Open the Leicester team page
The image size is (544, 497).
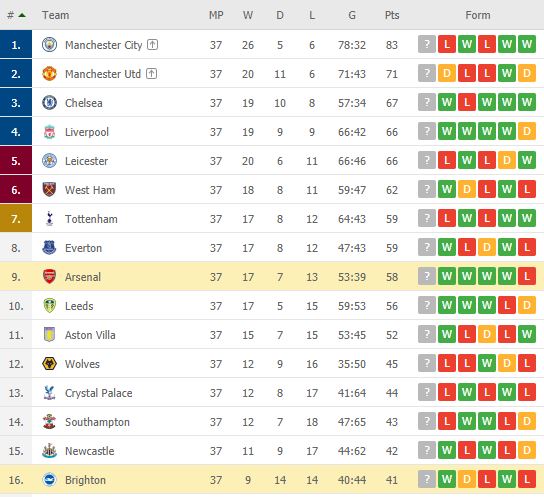pyautogui.click(x=86, y=161)
